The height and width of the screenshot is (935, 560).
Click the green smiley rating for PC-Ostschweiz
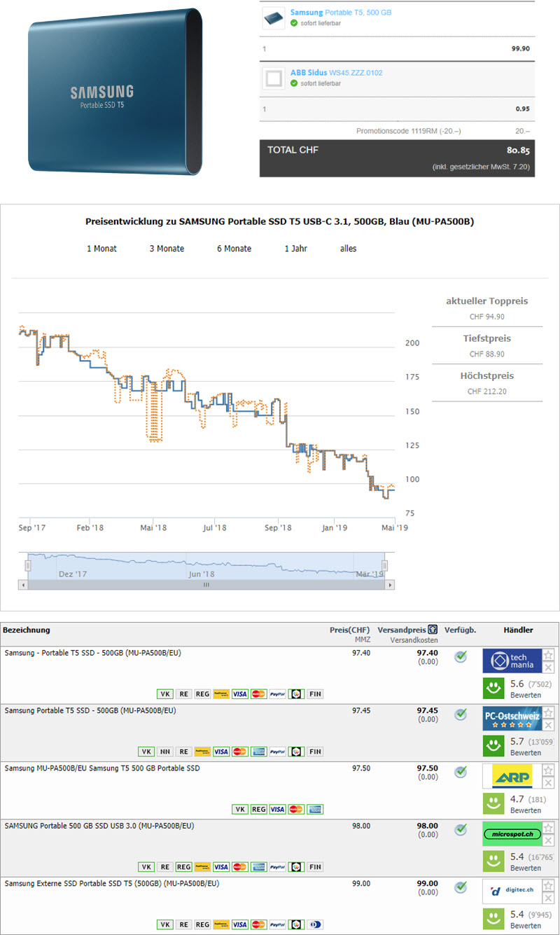[x=494, y=746]
